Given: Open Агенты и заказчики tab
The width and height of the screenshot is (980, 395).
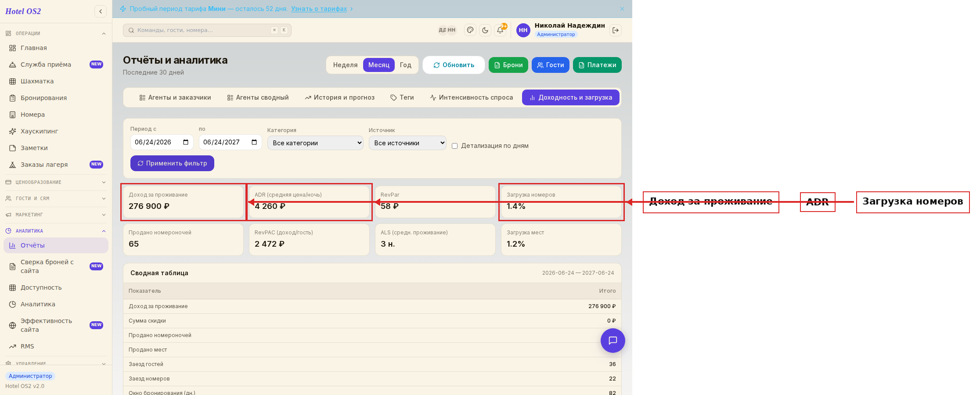Looking at the screenshot, I should pos(175,97).
